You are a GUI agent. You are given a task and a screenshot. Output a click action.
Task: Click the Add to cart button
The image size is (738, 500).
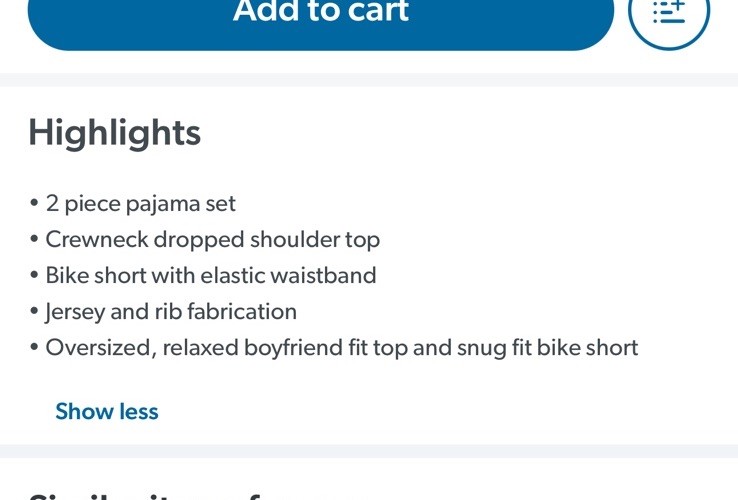coord(320,15)
